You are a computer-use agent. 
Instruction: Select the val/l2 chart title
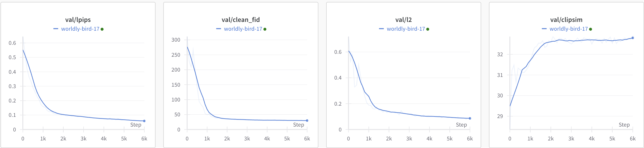tap(403, 20)
